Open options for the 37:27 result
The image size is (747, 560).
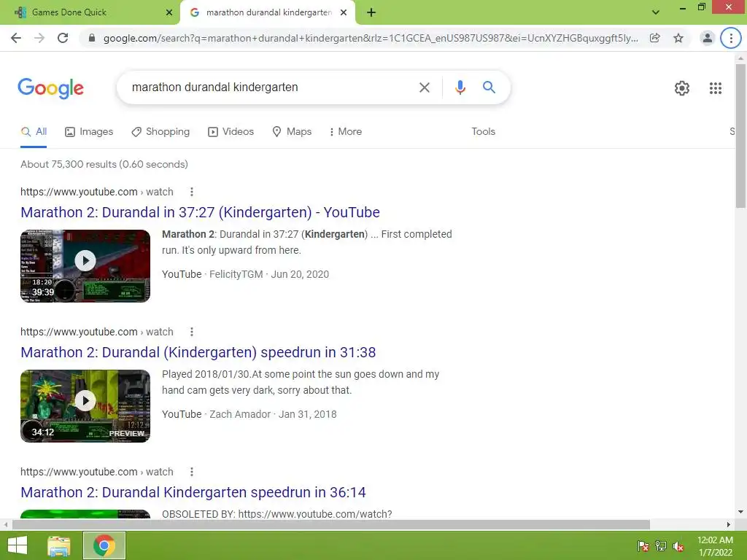pyautogui.click(x=192, y=192)
